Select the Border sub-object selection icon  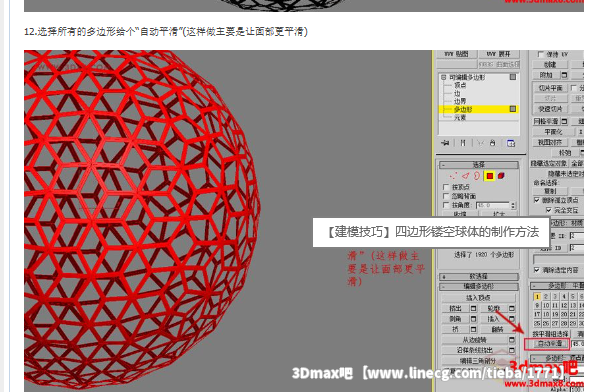(477, 176)
